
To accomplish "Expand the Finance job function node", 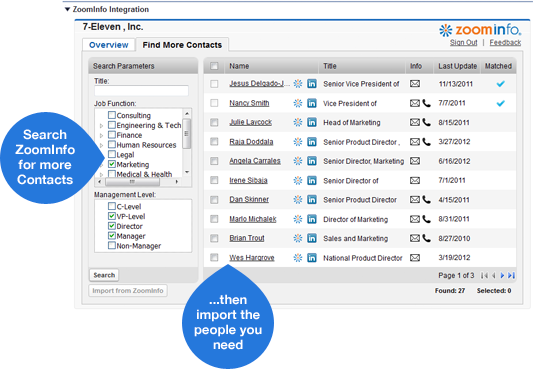I will (101, 136).
